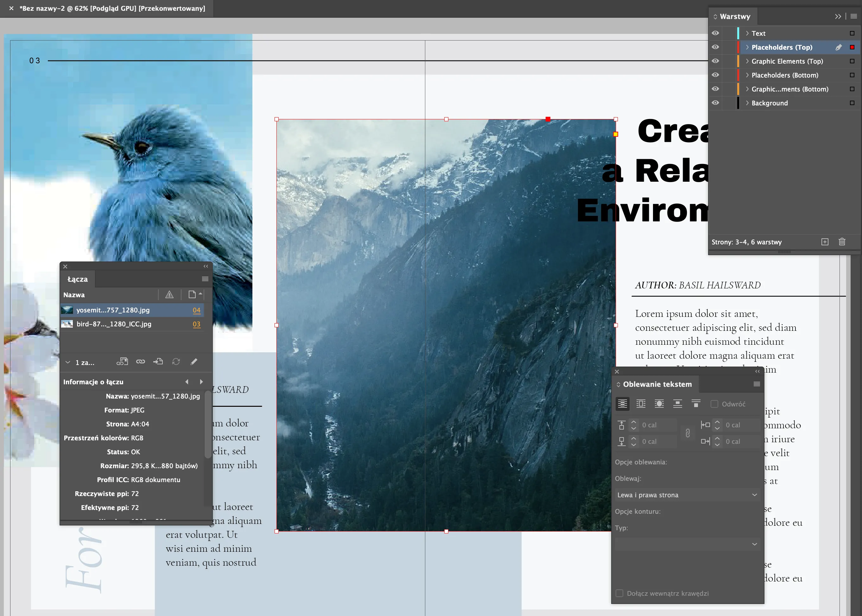
Task: Click delete layer trash icon in Warstwy
Action: point(842,242)
